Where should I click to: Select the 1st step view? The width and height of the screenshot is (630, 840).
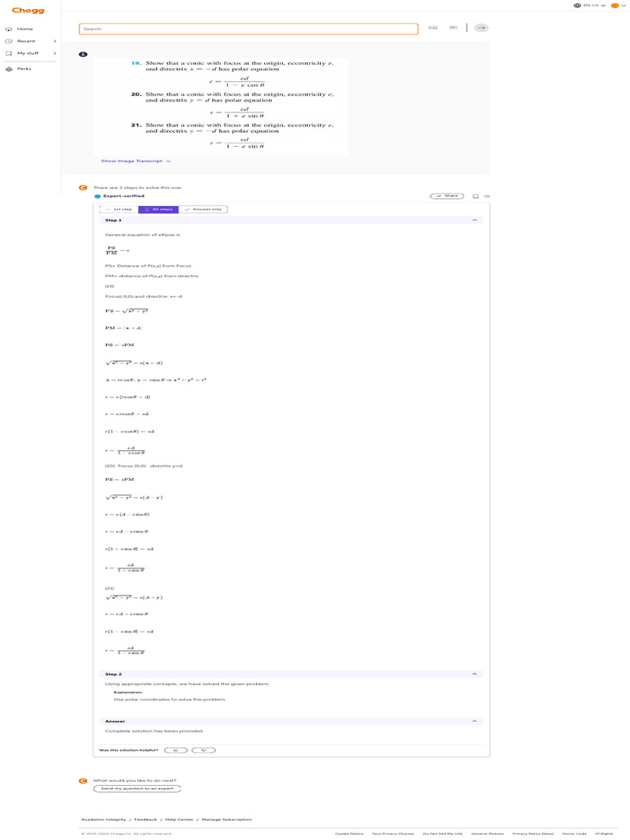tap(119, 209)
